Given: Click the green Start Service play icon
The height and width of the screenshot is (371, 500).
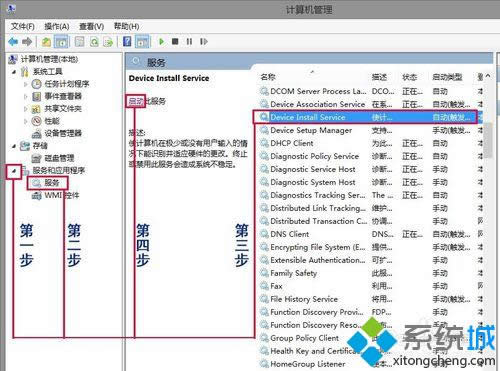Looking at the screenshot, I should [x=162, y=42].
